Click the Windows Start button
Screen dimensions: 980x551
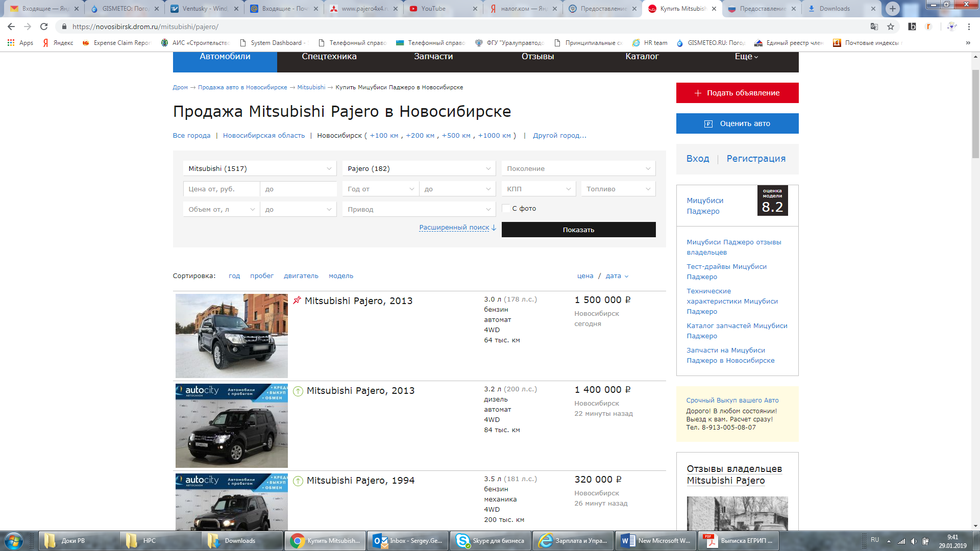14,541
